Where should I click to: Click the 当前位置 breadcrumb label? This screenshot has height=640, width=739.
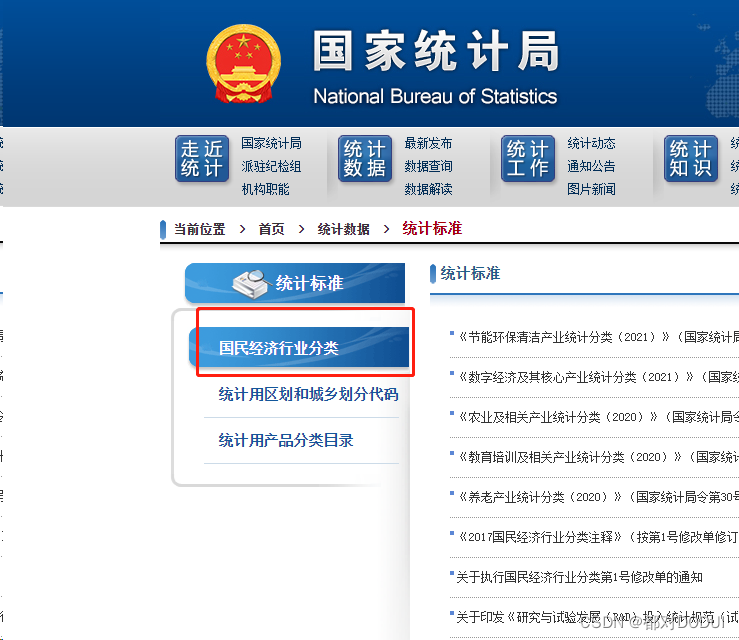(x=200, y=229)
